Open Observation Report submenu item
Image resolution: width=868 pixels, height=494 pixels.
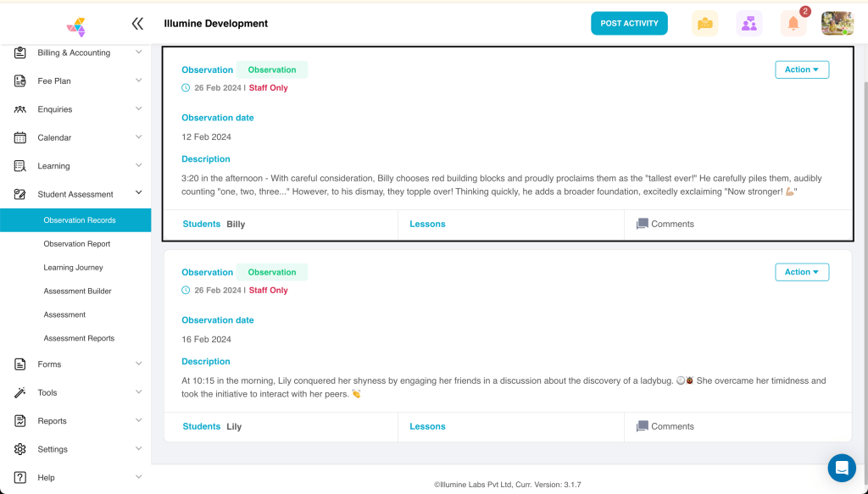(x=77, y=244)
